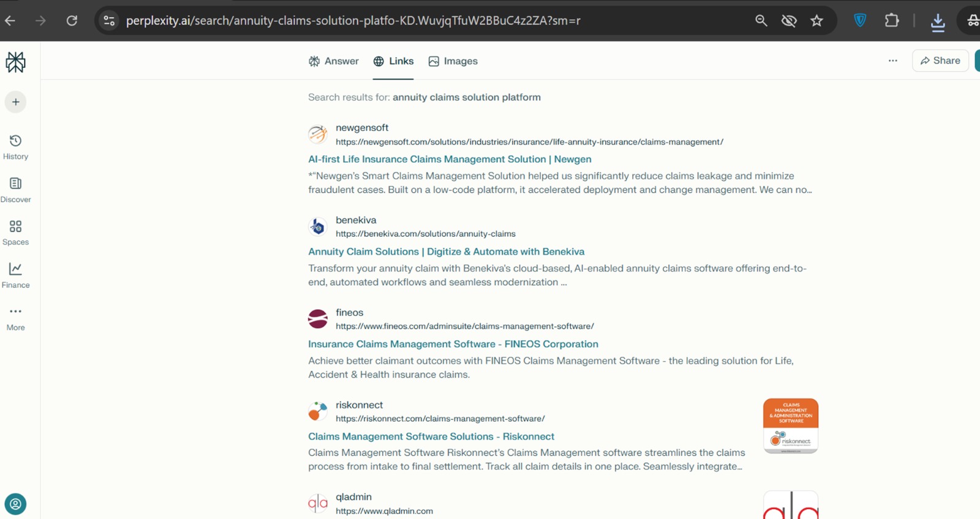Click the Perplexity logo in sidebar
Screen dimensions: 980x519
pyautogui.click(x=16, y=62)
